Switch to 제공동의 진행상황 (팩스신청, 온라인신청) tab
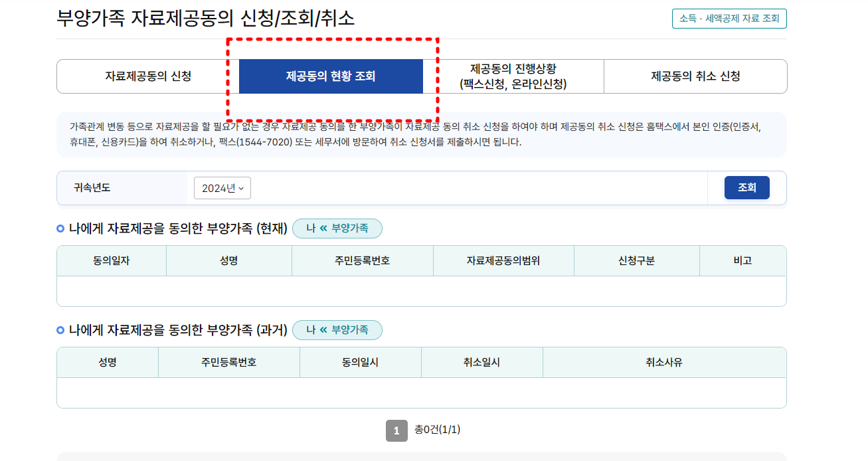The image size is (868, 461). [x=513, y=76]
